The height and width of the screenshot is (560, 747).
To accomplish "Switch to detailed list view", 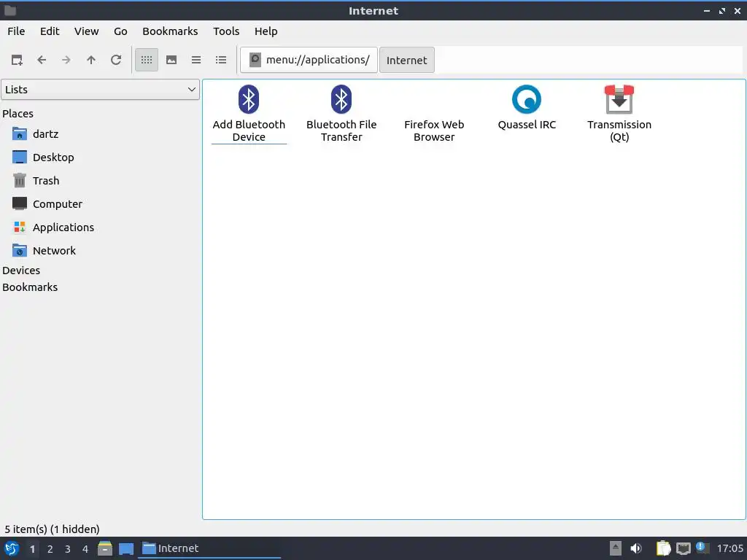I will point(221,60).
